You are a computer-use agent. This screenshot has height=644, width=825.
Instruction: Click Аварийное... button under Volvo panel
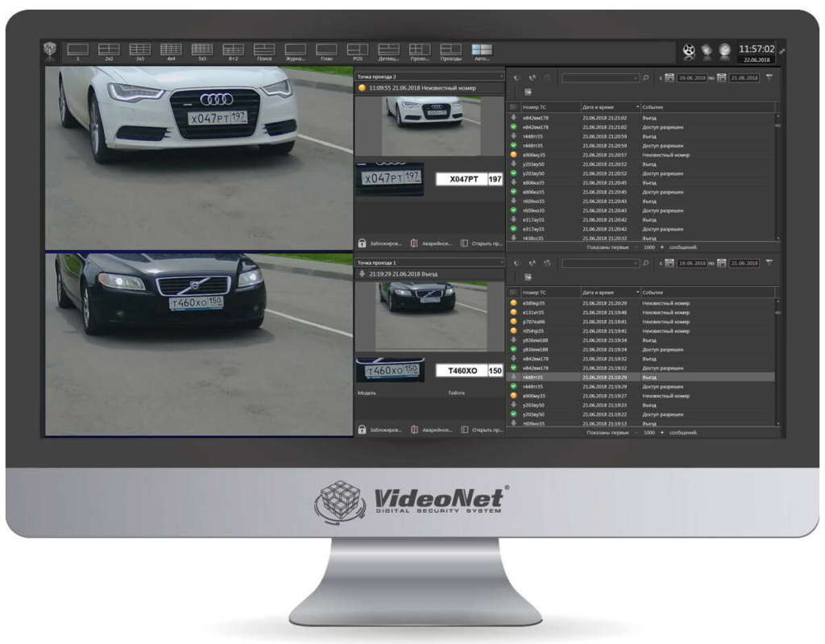[432, 430]
